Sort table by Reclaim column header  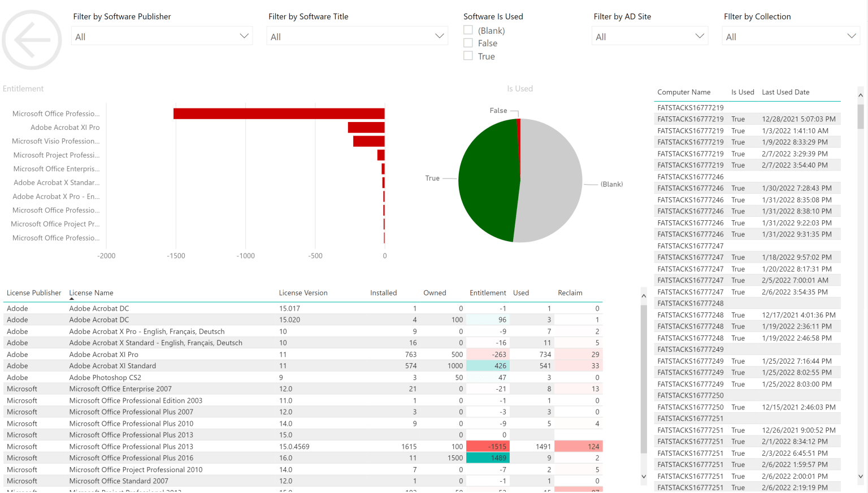click(570, 293)
